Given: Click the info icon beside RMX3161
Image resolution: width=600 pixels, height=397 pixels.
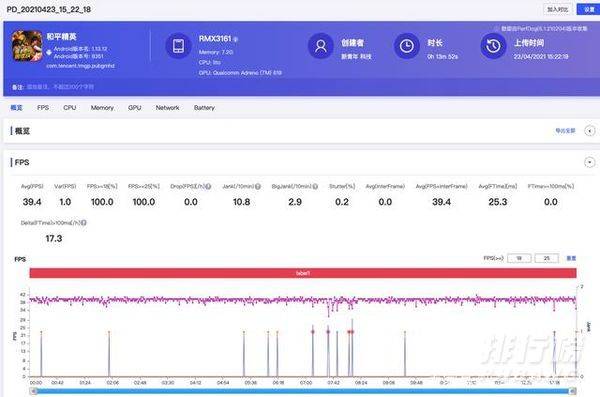Looking at the screenshot, I should click(x=236, y=39).
